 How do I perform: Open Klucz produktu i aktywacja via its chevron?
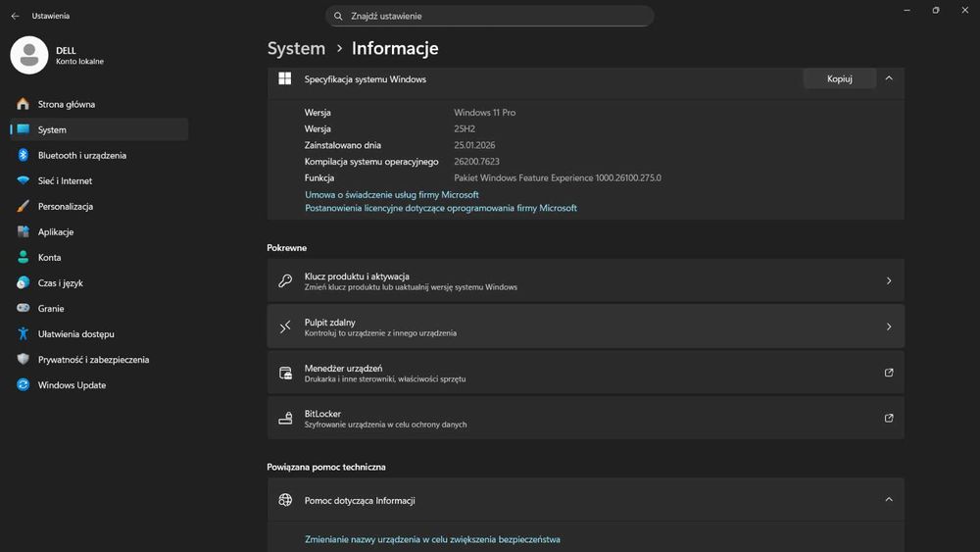click(x=889, y=280)
